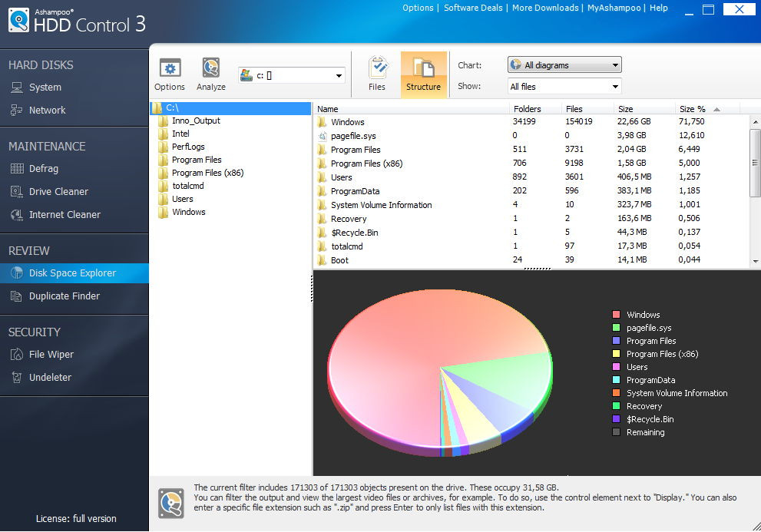Screen dimensions: 761x532
Task: Open the Chart All diagrams dropdown
Action: point(564,64)
